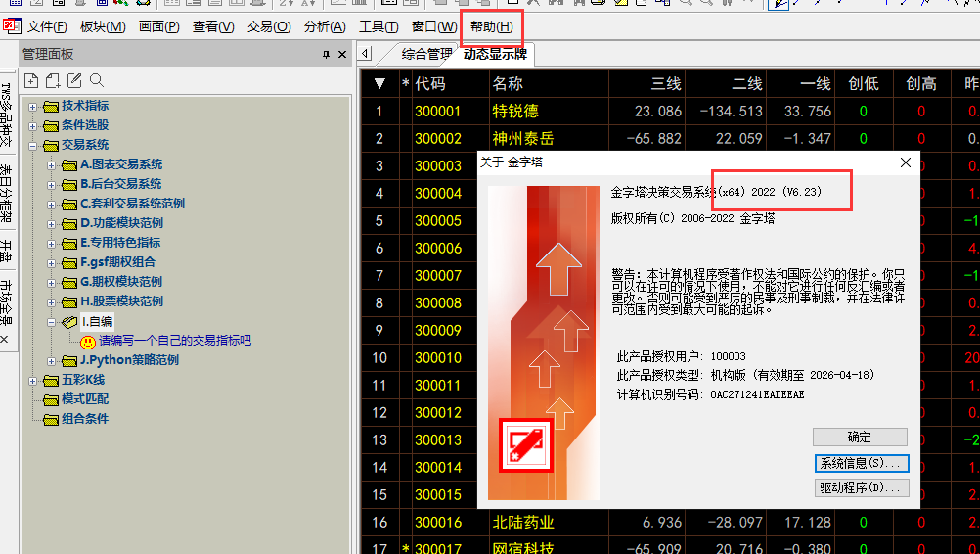Sort by the 三线 column header
The height and width of the screenshot is (554, 980).
coord(647,84)
